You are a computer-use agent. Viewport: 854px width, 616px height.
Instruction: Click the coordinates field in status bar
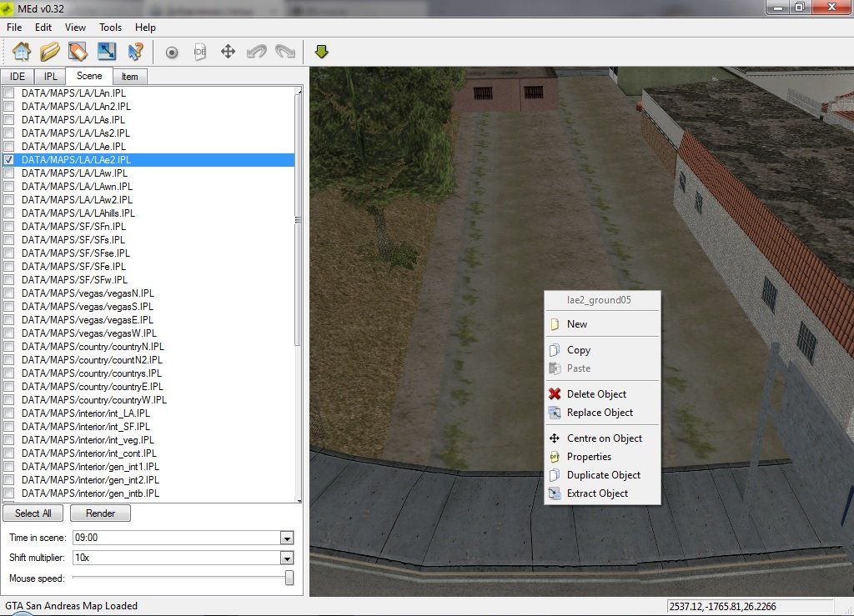(750, 607)
